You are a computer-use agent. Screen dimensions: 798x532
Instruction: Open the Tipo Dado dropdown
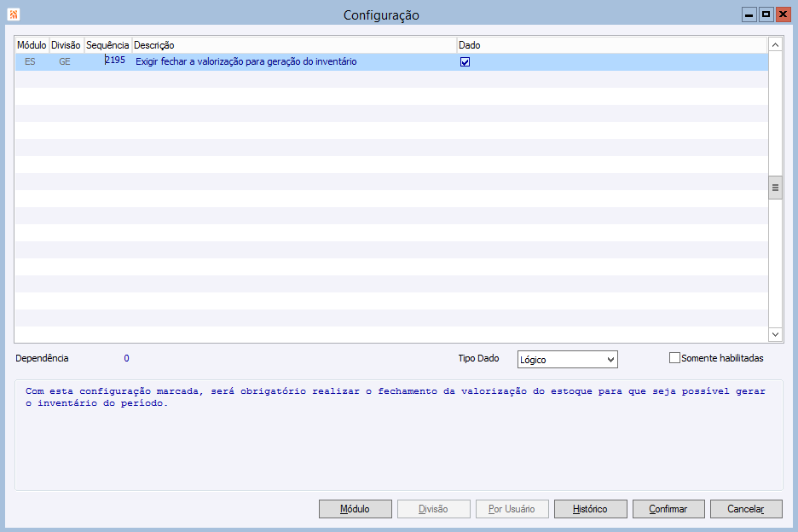pyautogui.click(x=568, y=360)
